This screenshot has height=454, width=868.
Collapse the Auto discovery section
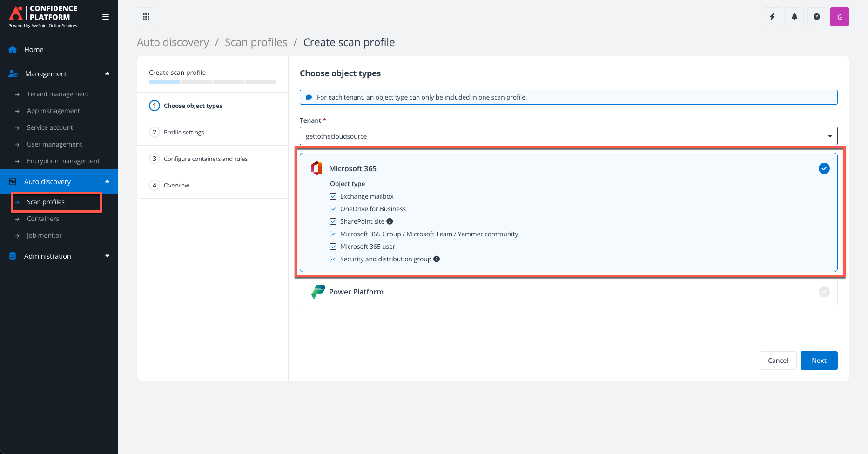(108, 181)
